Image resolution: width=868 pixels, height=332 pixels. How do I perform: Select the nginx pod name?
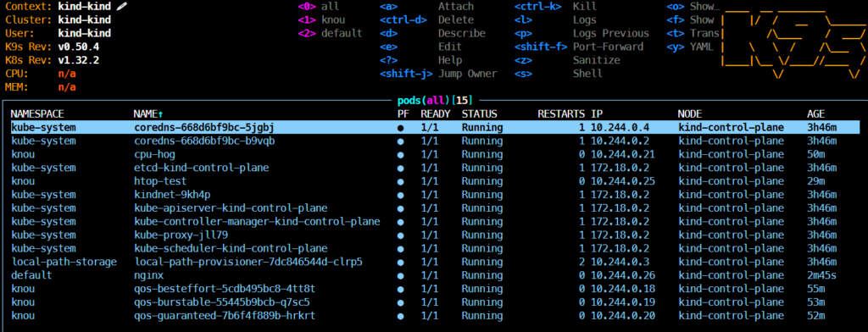[149, 275]
